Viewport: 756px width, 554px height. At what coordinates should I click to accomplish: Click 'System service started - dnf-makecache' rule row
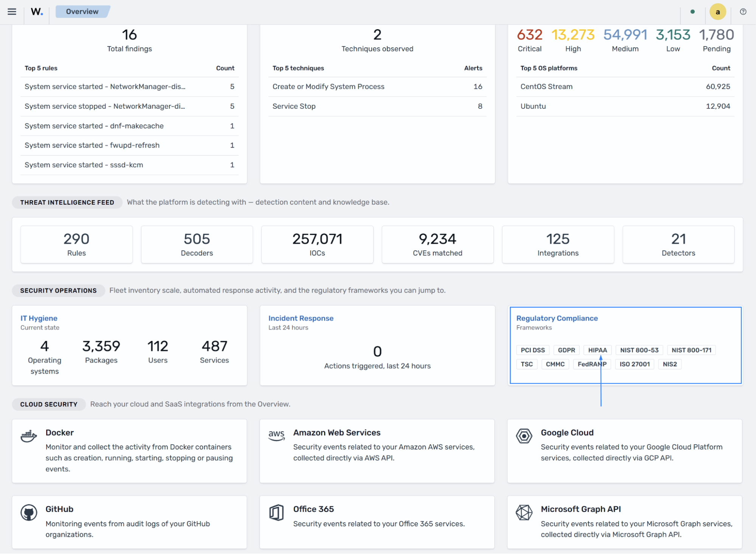[x=129, y=126]
